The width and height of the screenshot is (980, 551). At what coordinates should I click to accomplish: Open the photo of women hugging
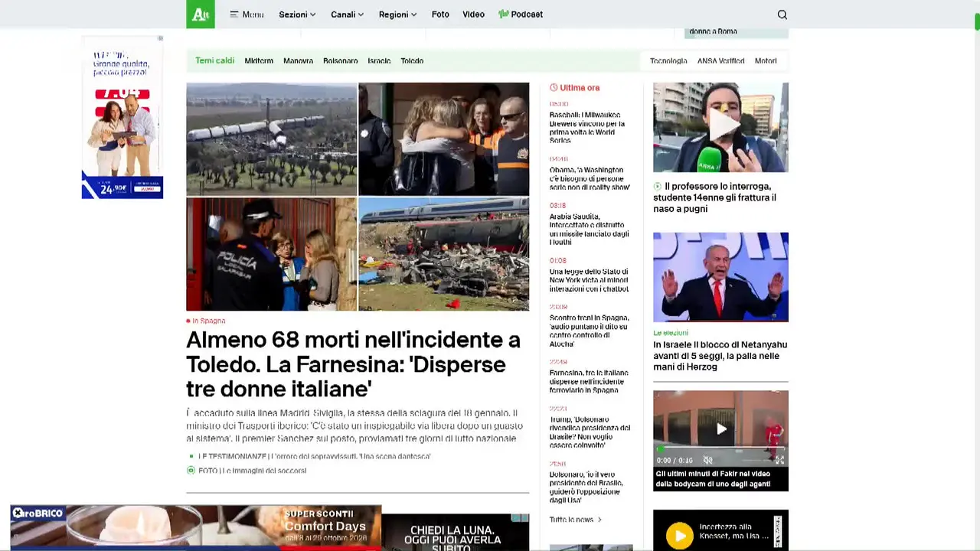point(444,139)
